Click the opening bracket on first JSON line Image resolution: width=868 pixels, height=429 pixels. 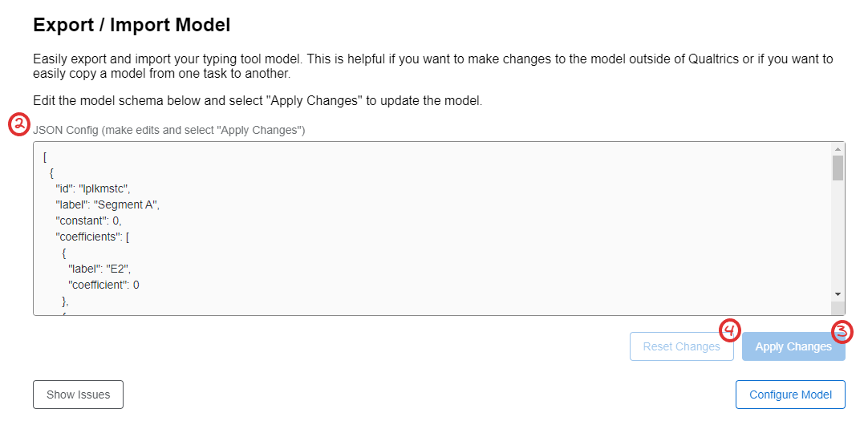tap(45, 156)
